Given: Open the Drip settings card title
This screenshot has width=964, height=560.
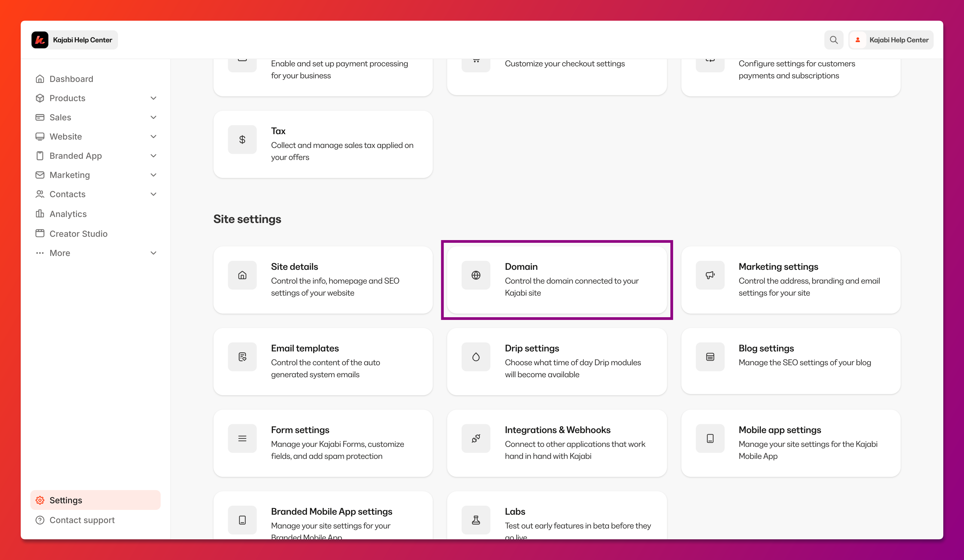Looking at the screenshot, I should [532, 348].
